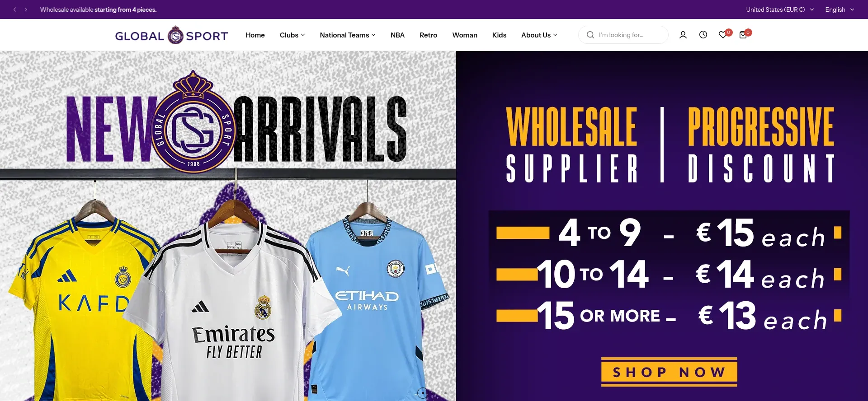Open the English language selector
This screenshot has height=401, width=868.
(840, 9)
